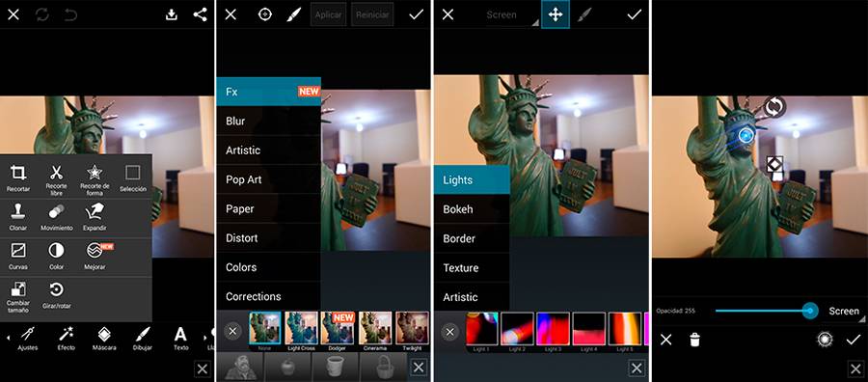
Task: Select the Fx effects category
Action: click(268, 92)
